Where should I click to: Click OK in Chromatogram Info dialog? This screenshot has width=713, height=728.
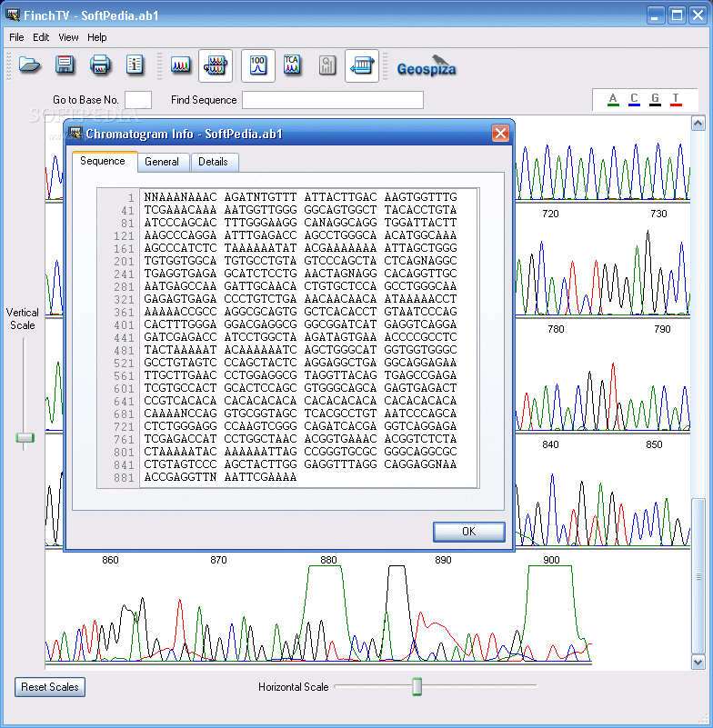468,532
